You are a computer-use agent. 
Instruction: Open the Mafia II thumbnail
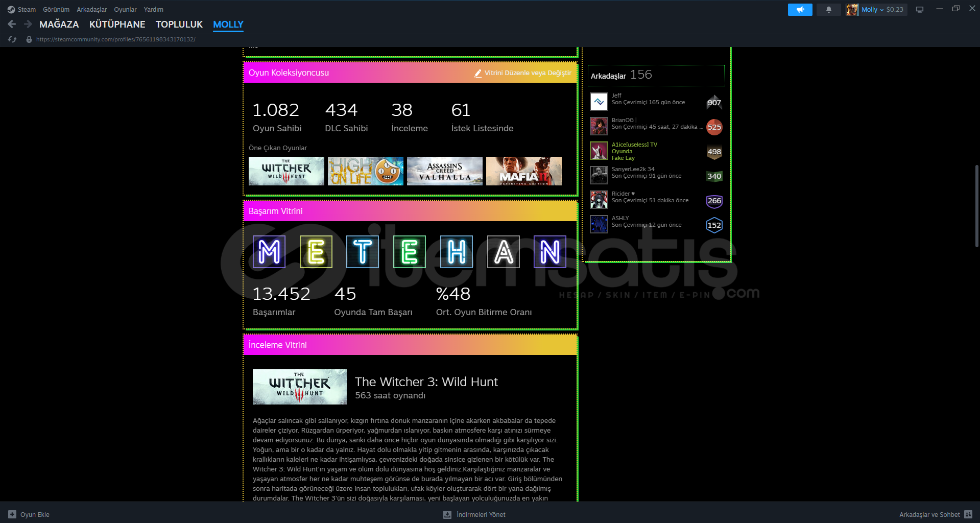[x=524, y=171]
